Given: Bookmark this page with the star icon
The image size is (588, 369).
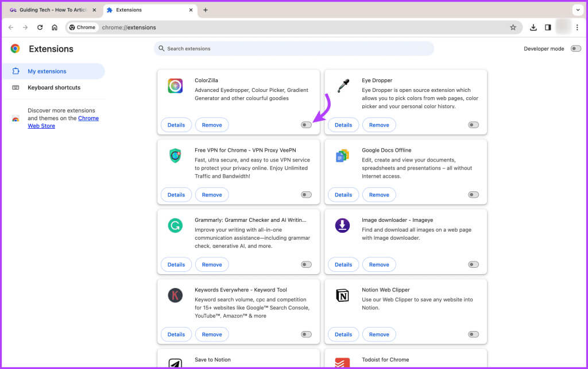Looking at the screenshot, I should 513,28.
